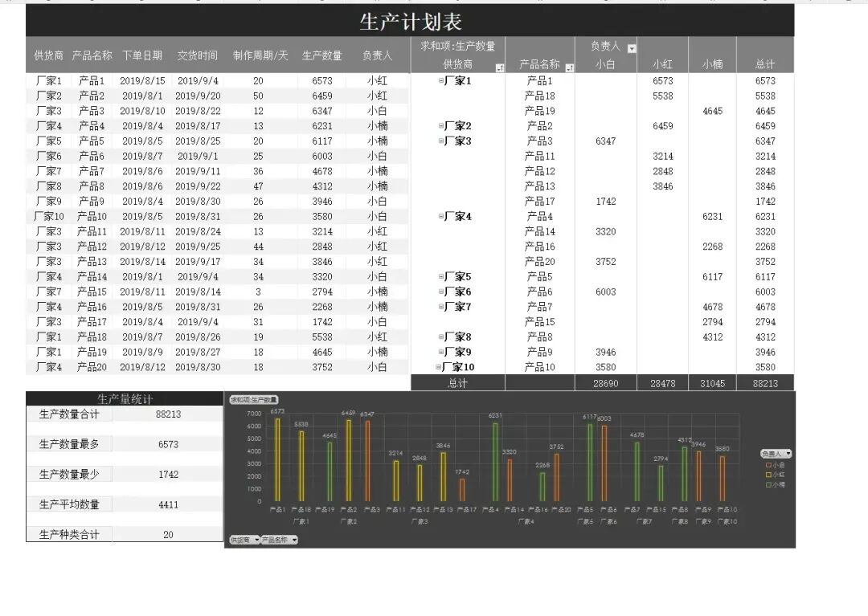Click the chart's 供货商 field button

click(244, 540)
